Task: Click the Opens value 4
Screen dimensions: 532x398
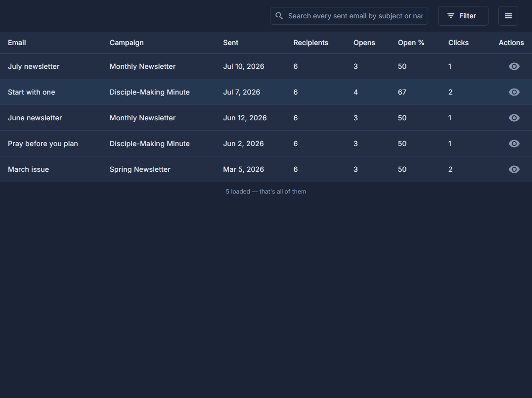Action: (x=355, y=93)
